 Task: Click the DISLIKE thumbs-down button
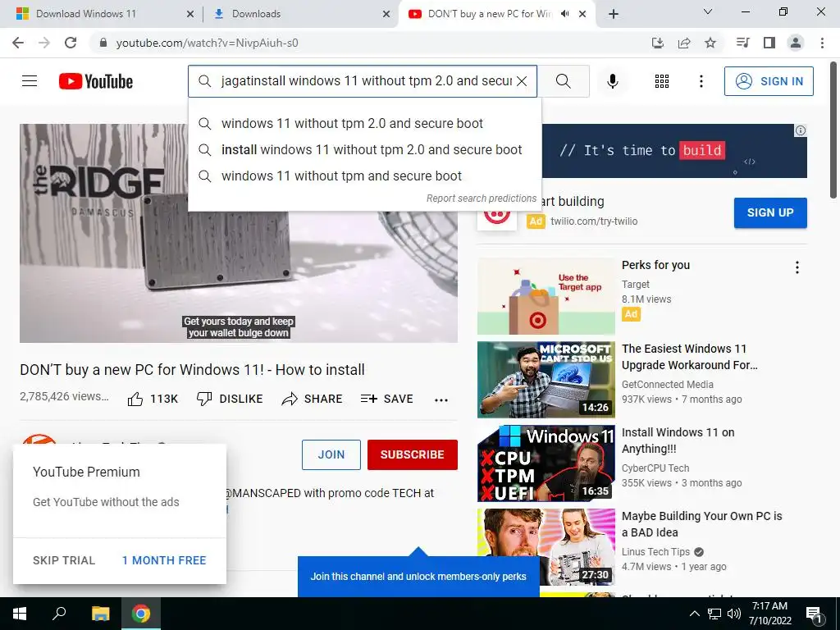[x=230, y=399]
